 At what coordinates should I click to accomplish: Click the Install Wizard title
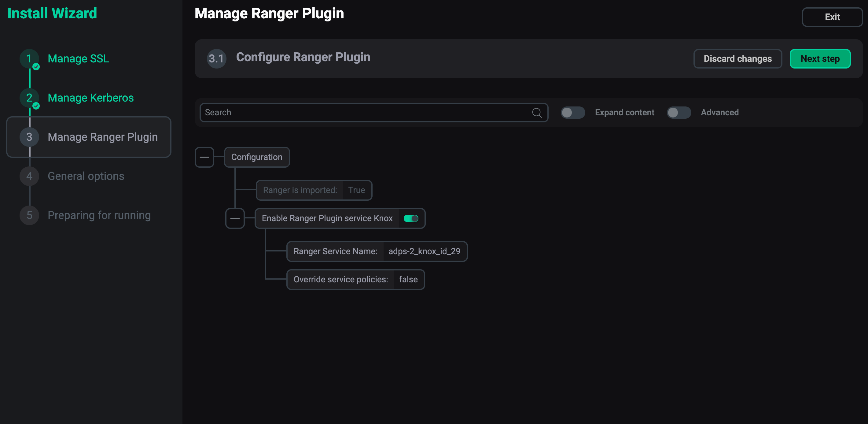pos(52,13)
